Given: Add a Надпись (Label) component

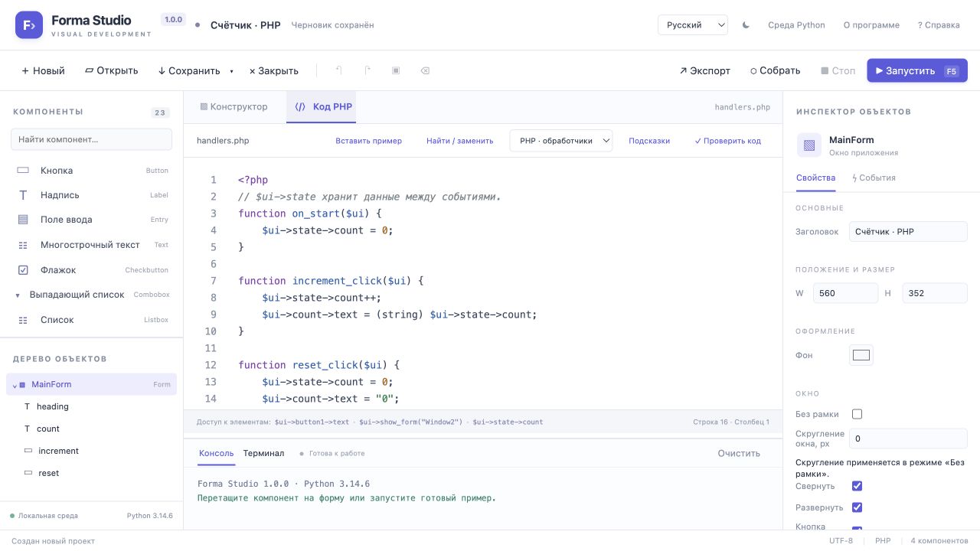Looking at the screenshot, I should click(x=92, y=195).
